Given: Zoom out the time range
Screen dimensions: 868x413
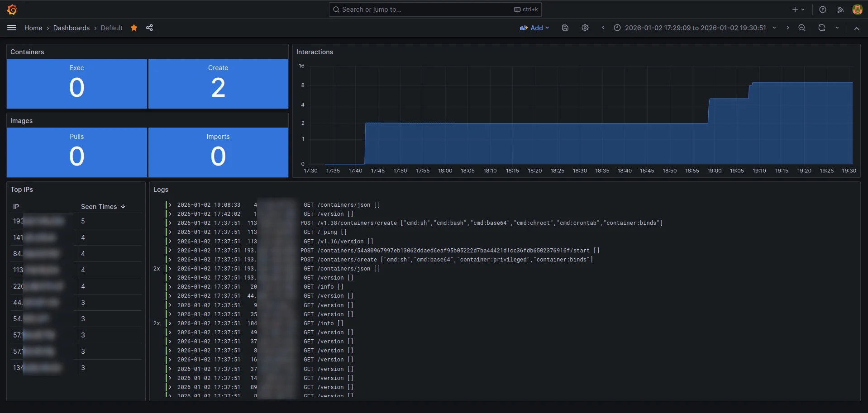Looking at the screenshot, I should pos(801,28).
